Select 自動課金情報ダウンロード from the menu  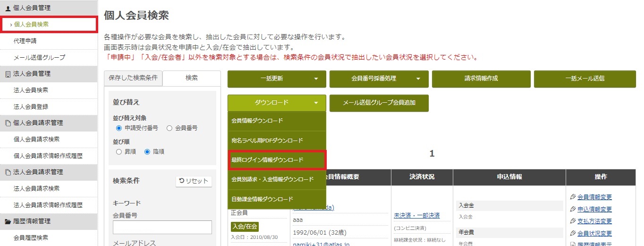coord(277,199)
